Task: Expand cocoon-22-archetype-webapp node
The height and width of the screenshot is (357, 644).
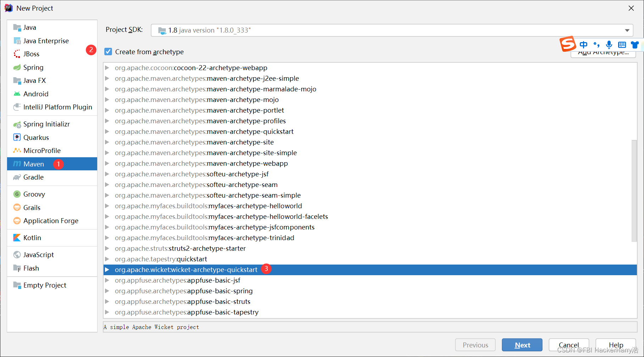Action: click(107, 68)
